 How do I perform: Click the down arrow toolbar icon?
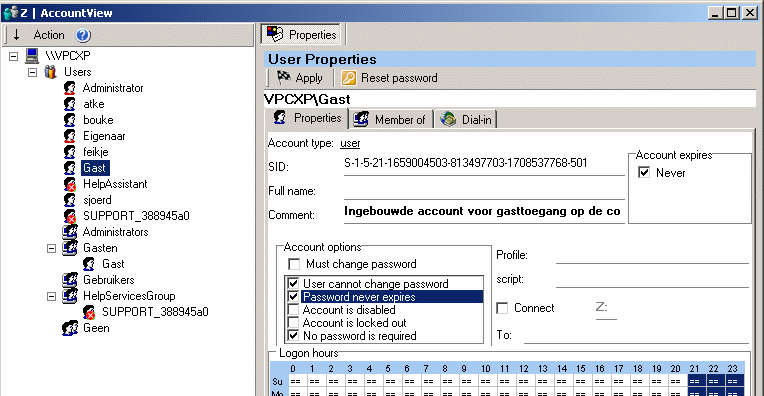tap(17, 35)
